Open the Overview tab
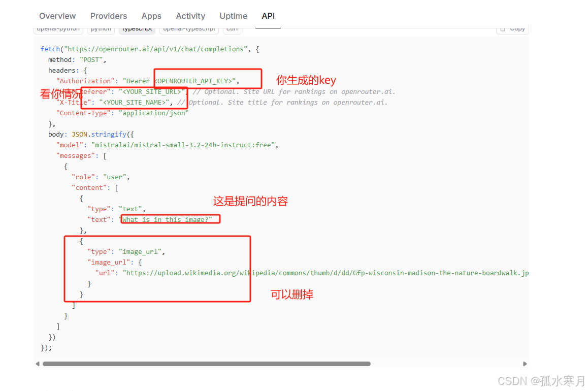588x391 pixels. point(57,16)
